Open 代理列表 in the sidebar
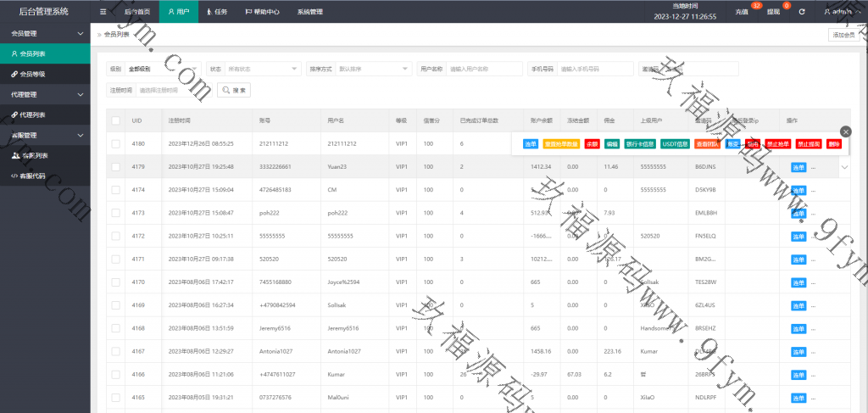Image resolution: width=868 pixels, height=413 pixels. click(33, 114)
